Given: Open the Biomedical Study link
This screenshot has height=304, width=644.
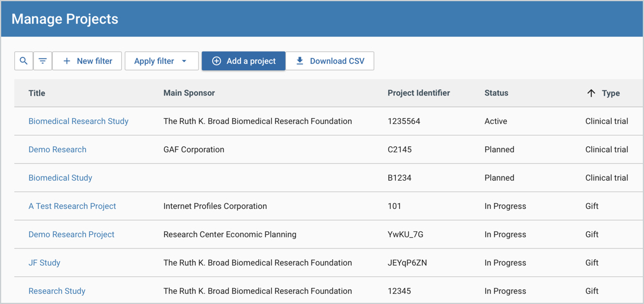Looking at the screenshot, I should coord(60,178).
